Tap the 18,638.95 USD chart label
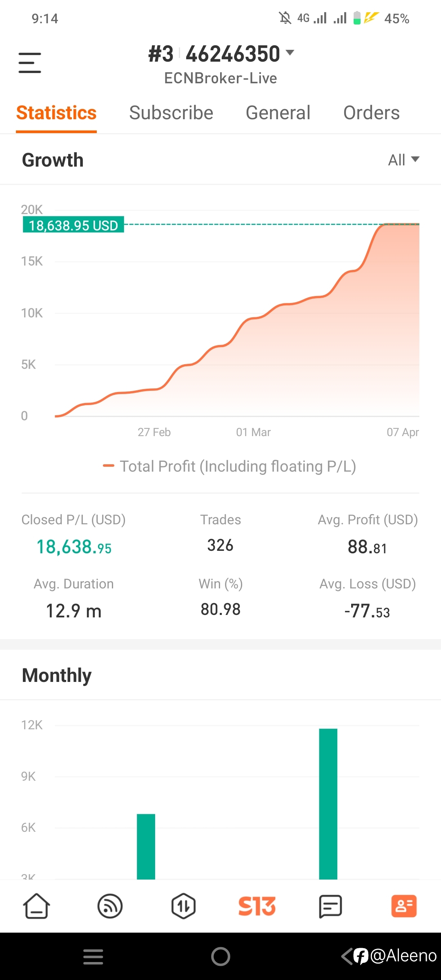441x980 pixels. pos(73,225)
